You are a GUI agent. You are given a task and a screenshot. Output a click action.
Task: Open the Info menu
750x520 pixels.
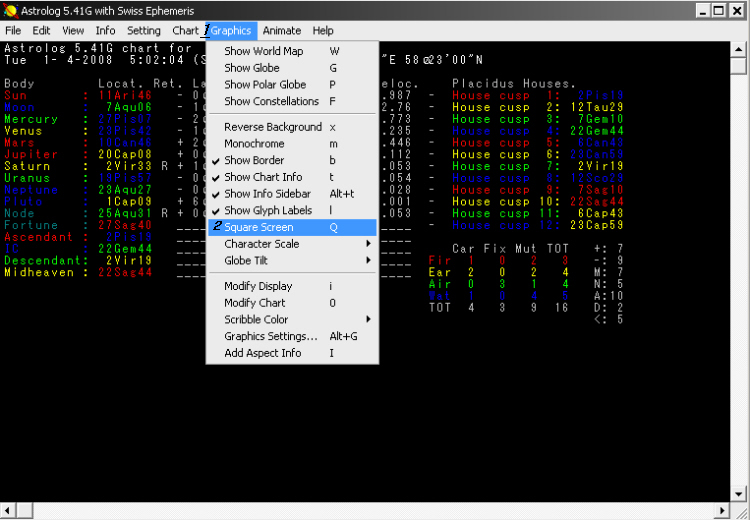[x=105, y=31]
